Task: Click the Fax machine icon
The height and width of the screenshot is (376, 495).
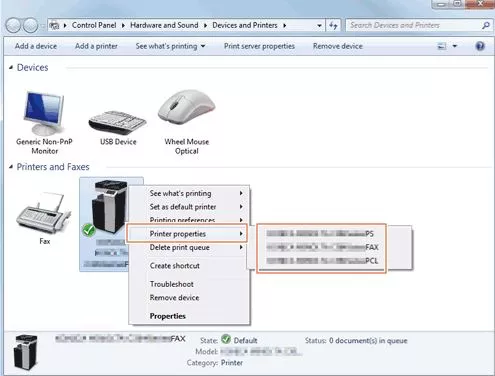Action: [x=43, y=213]
